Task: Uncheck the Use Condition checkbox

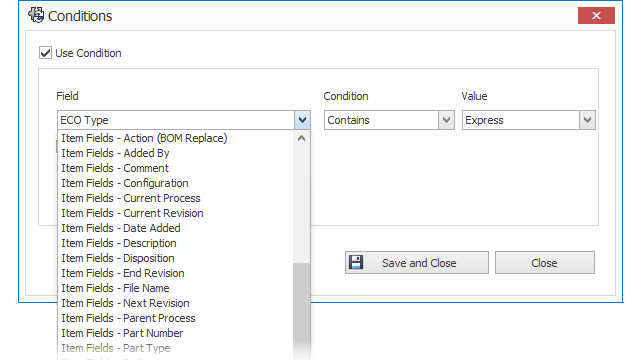Action: [45, 53]
